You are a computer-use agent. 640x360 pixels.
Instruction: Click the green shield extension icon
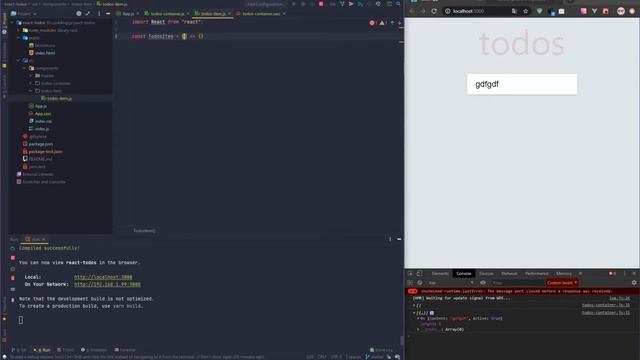click(540, 11)
